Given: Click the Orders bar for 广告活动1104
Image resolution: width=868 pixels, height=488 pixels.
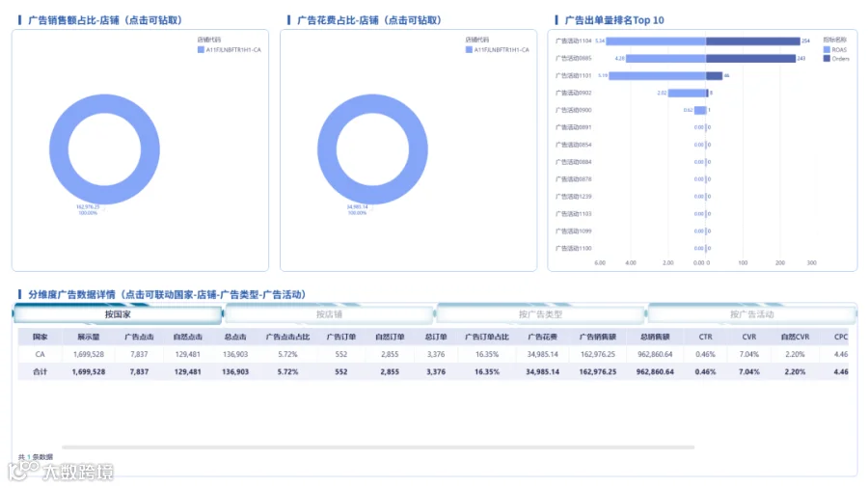Looking at the screenshot, I should [x=753, y=41].
